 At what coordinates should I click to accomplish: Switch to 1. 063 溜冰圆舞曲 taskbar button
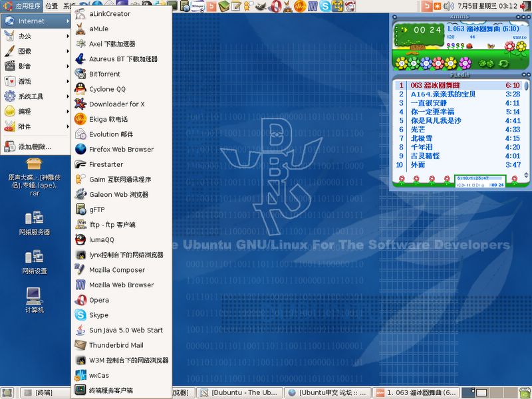click(x=416, y=392)
